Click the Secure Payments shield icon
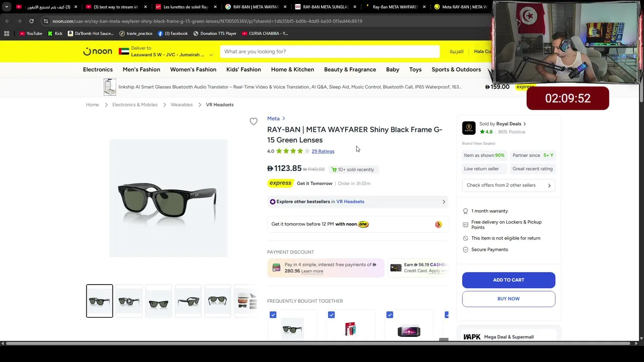The image size is (644, 362). click(465, 249)
